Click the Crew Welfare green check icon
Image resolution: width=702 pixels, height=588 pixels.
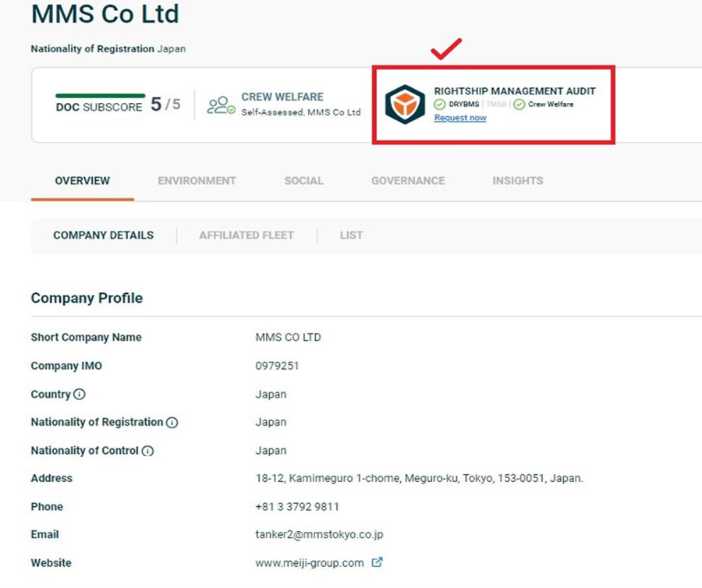[x=519, y=104]
